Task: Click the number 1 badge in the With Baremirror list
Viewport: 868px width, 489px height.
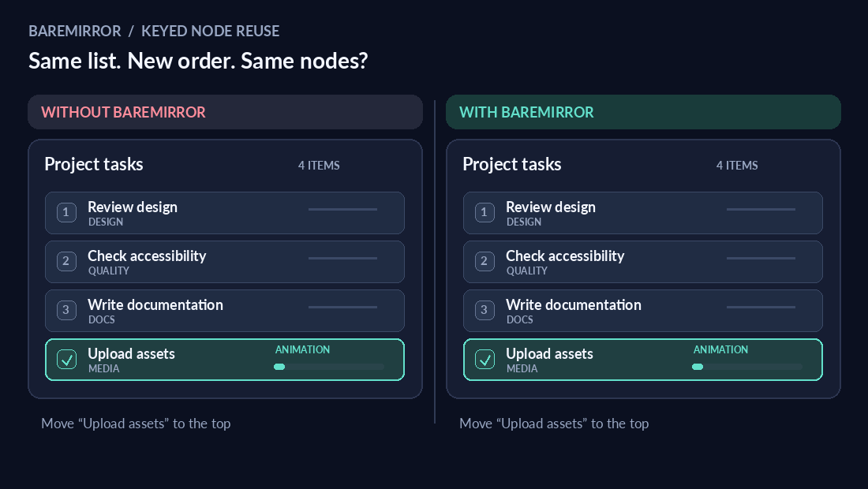Action: [x=485, y=212]
